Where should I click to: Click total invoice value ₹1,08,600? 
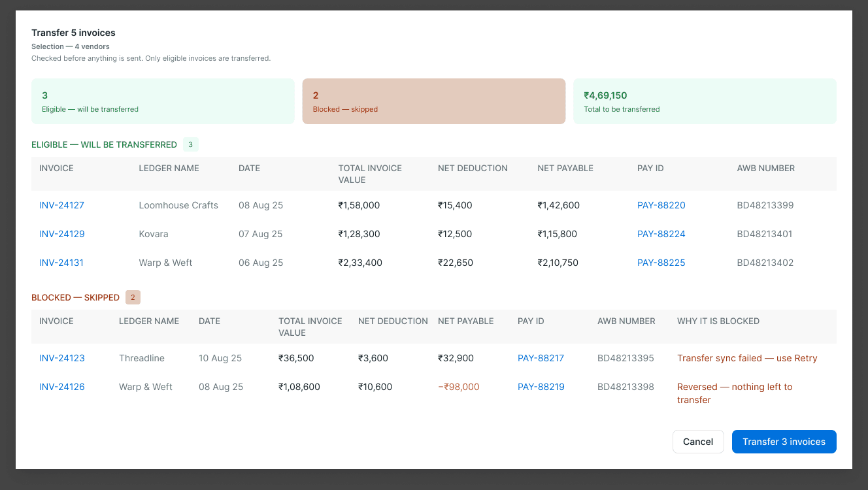tap(299, 387)
